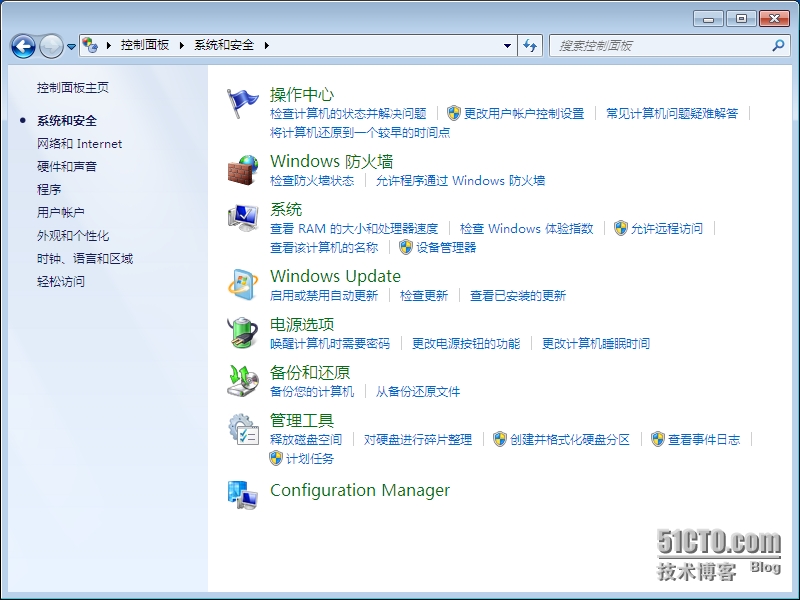The height and width of the screenshot is (600, 800).
Task: Open the 操作中心 heading
Action: (x=302, y=94)
